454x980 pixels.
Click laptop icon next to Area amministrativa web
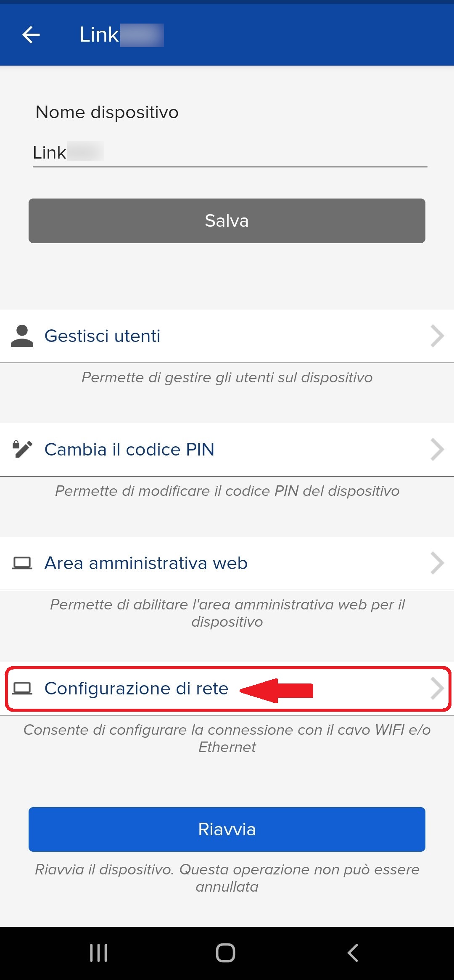[x=22, y=563]
